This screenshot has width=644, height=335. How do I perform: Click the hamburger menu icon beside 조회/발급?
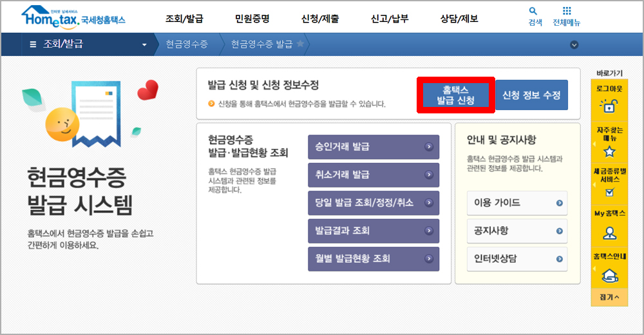point(33,44)
